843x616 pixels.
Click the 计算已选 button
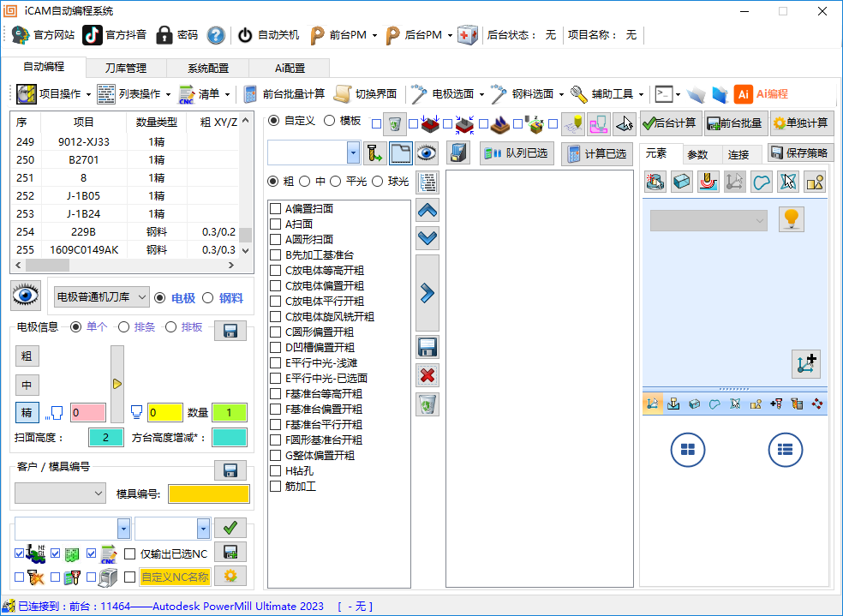597,153
